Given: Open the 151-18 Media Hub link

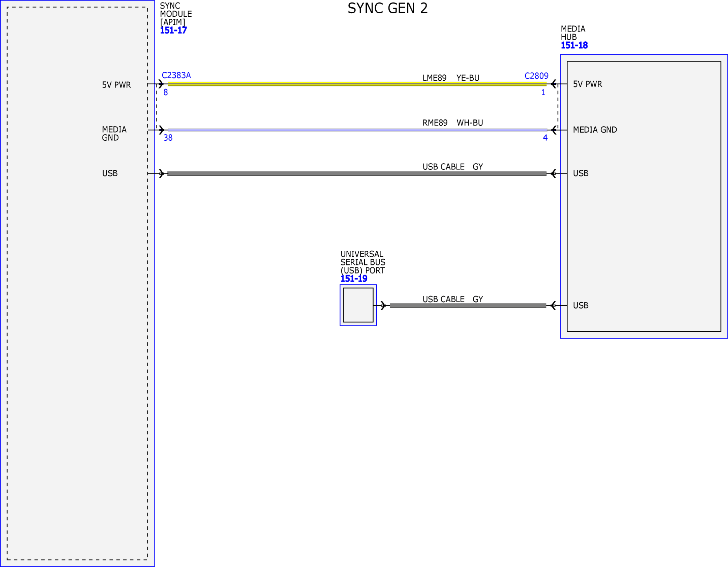Looking at the screenshot, I should (x=574, y=45).
